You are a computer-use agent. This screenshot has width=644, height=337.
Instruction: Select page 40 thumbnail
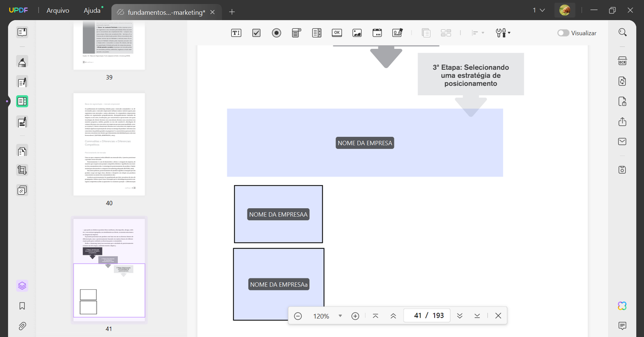pos(109,144)
